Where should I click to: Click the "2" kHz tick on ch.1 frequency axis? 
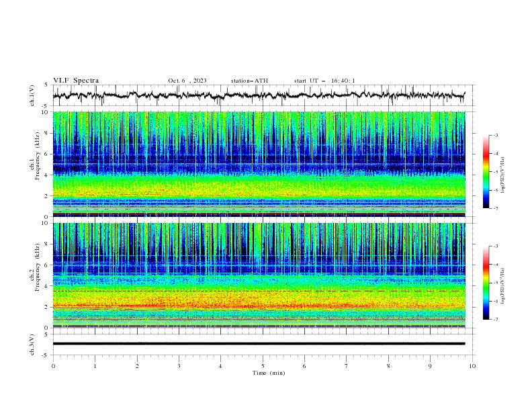point(47,196)
